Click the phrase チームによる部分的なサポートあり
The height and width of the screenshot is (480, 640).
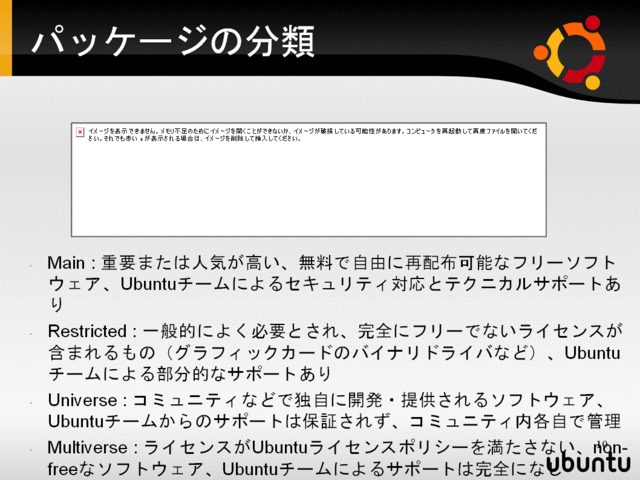[189, 373]
